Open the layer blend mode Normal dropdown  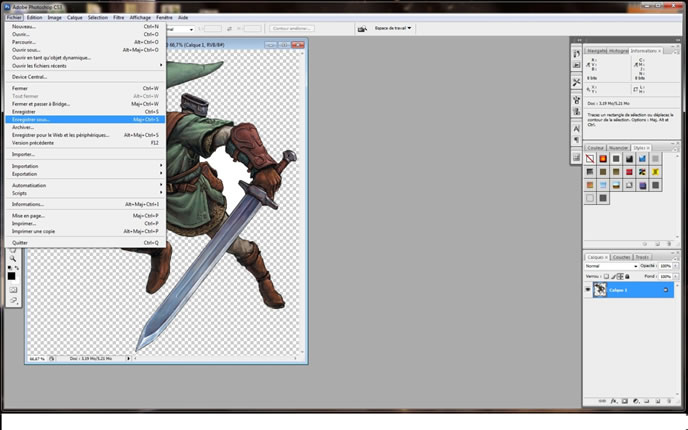pos(611,266)
